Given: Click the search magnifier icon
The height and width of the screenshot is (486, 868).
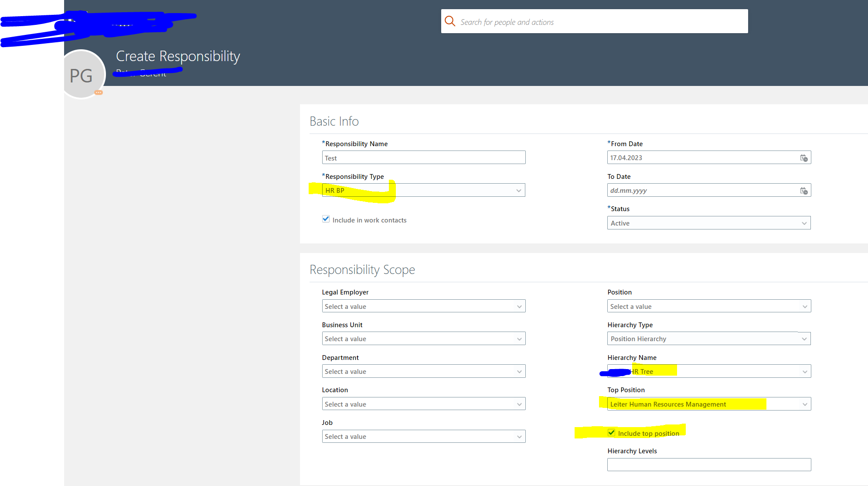Looking at the screenshot, I should (450, 21).
